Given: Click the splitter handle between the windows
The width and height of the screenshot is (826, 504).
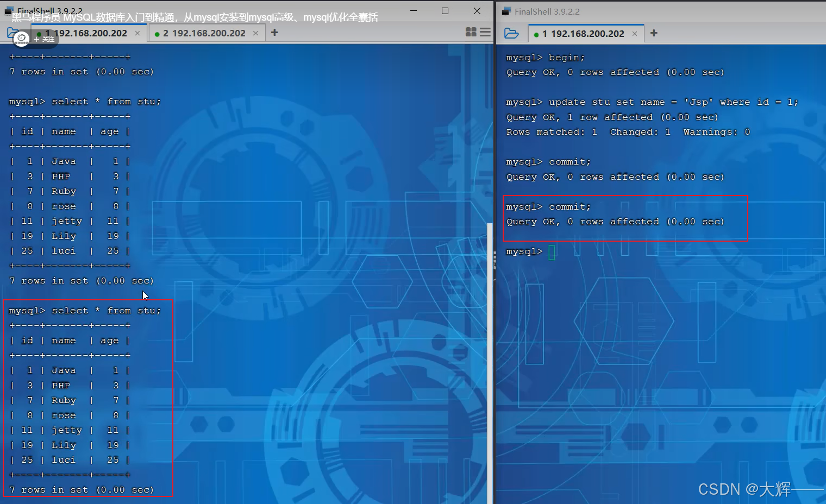Looking at the screenshot, I should click(x=495, y=261).
